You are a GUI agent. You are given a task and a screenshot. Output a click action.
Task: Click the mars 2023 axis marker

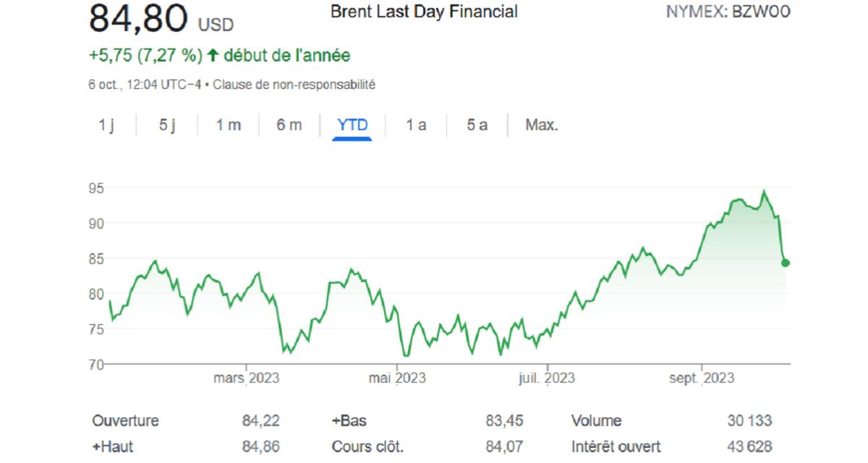point(247,378)
